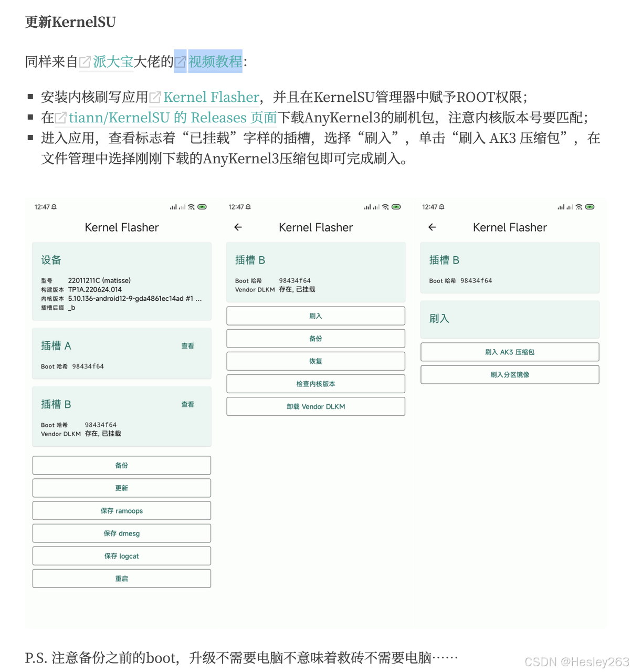Tap 卸载 Vendor DLKM button
Viewport: 631px width, 672px height.
[x=316, y=406]
